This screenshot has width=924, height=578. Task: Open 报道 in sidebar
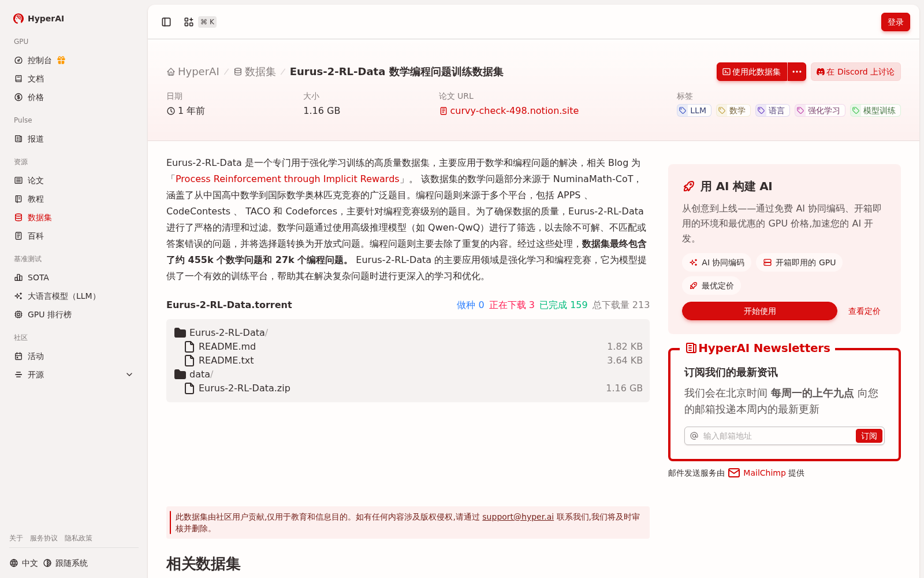[x=74, y=139]
